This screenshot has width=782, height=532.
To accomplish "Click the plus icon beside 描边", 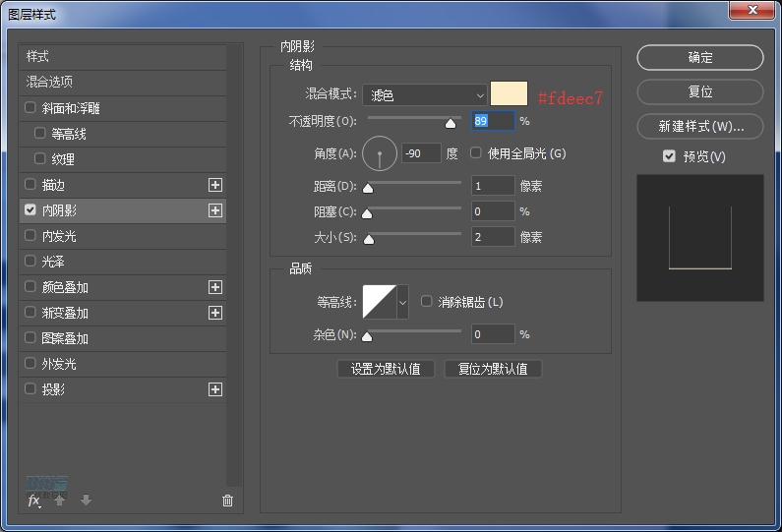I will 215,185.
